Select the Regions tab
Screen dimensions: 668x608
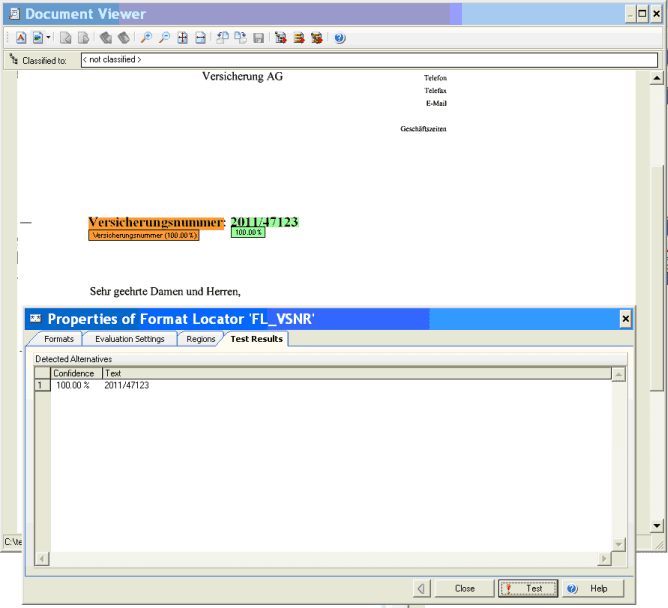coord(200,339)
